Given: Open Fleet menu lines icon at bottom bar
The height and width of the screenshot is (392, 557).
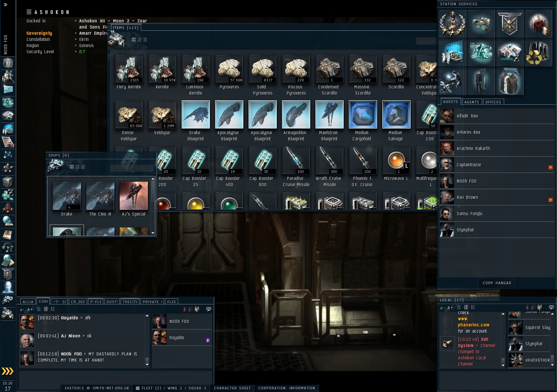Looking at the screenshot, I should [138, 388].
